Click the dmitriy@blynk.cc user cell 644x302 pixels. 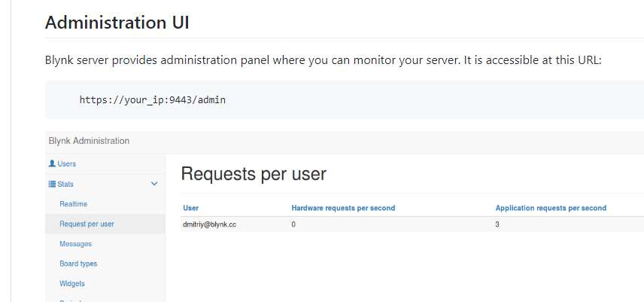pyautogui.click(x=209, y=224)
